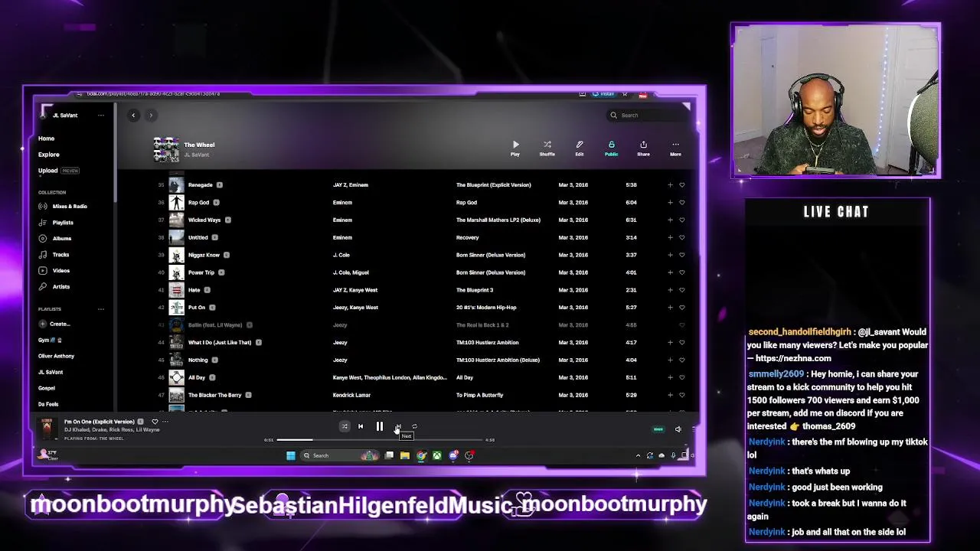The image size is (980, 551).
Task: Create a new playlist
Action: [x=54, y=324]
